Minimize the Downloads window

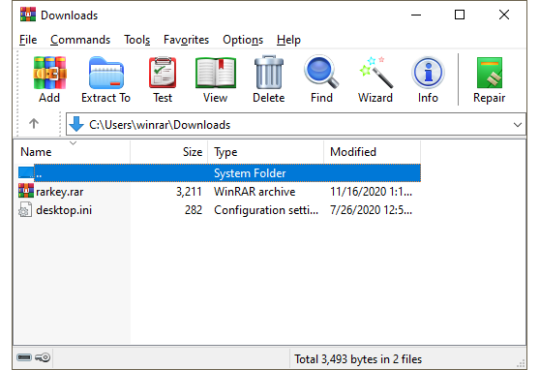point(416,15)
